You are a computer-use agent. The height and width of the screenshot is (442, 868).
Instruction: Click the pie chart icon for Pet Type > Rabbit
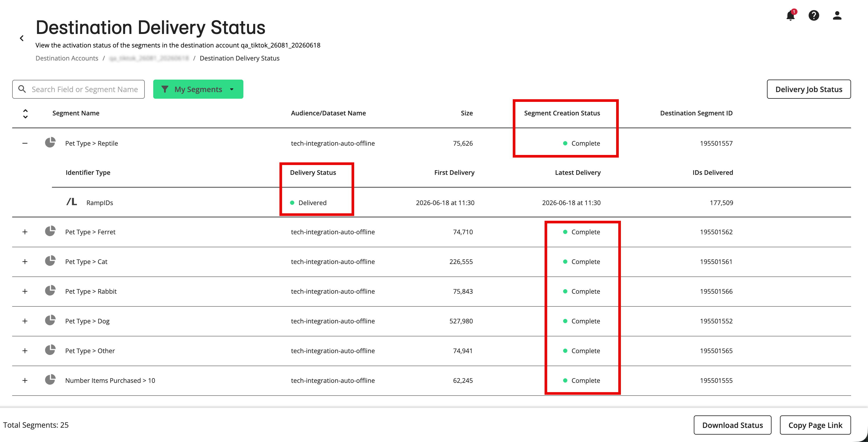click(50, 290)
